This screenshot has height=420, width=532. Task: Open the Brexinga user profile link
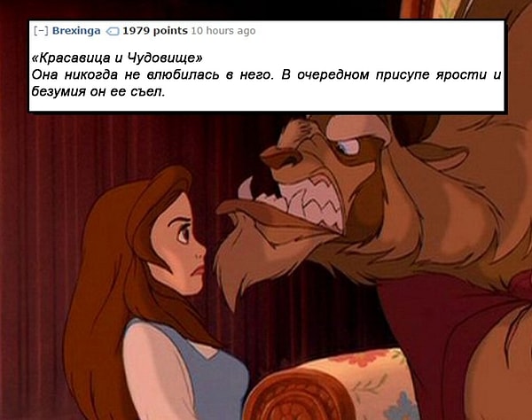coord(76,30)
